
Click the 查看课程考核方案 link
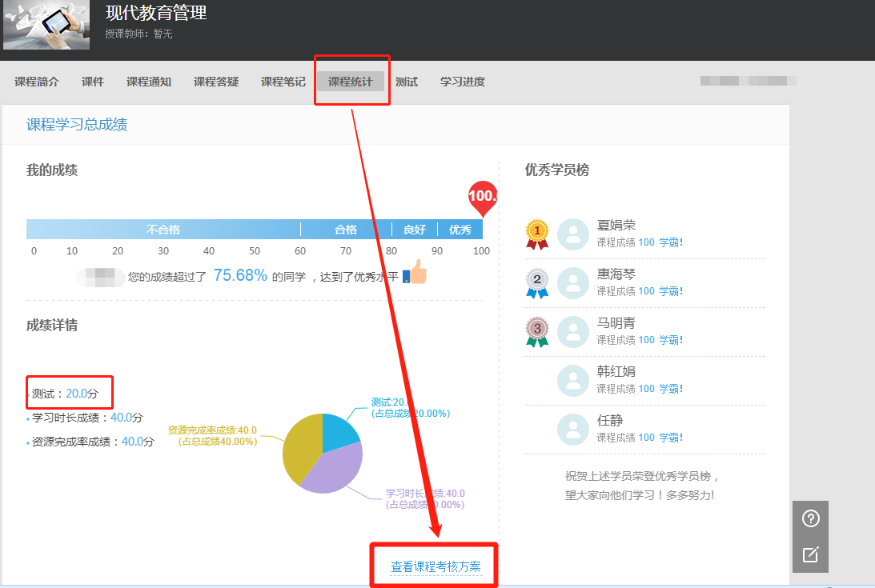[435, 566]
